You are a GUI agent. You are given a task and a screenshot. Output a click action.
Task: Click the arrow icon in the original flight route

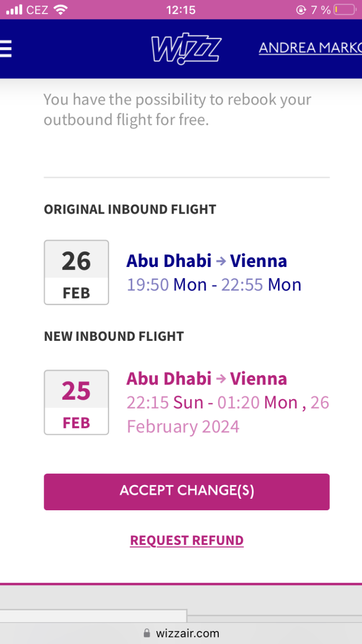click(221, 261)
